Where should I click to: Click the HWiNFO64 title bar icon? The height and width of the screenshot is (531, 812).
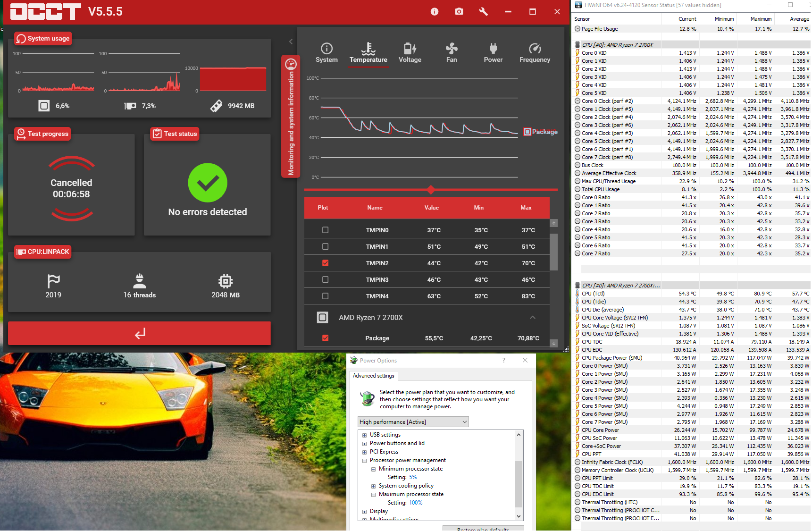(x=578, y=5)
